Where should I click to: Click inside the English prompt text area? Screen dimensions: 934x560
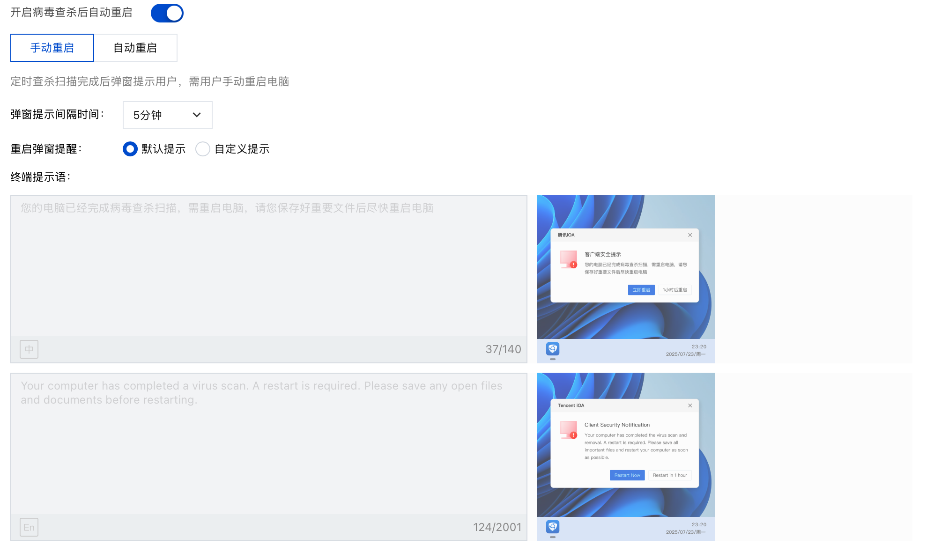pyautogui.click(x=268, y=449)
